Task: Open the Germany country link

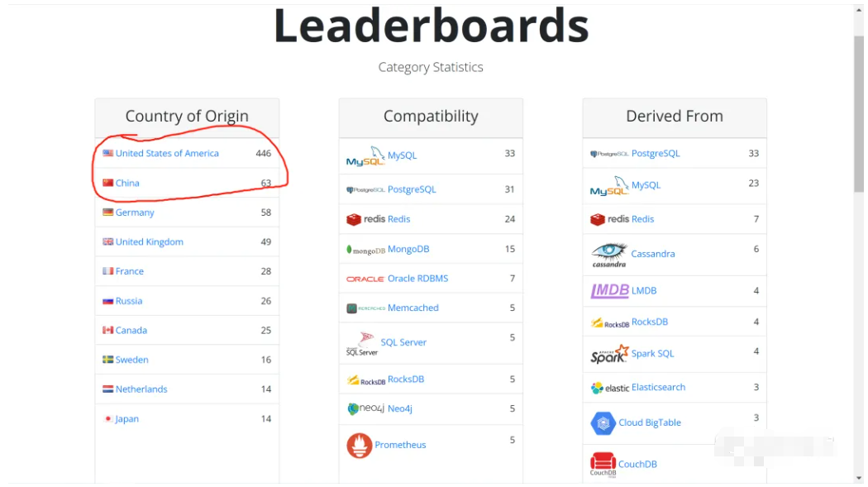Action: click(x=135, y=212)
